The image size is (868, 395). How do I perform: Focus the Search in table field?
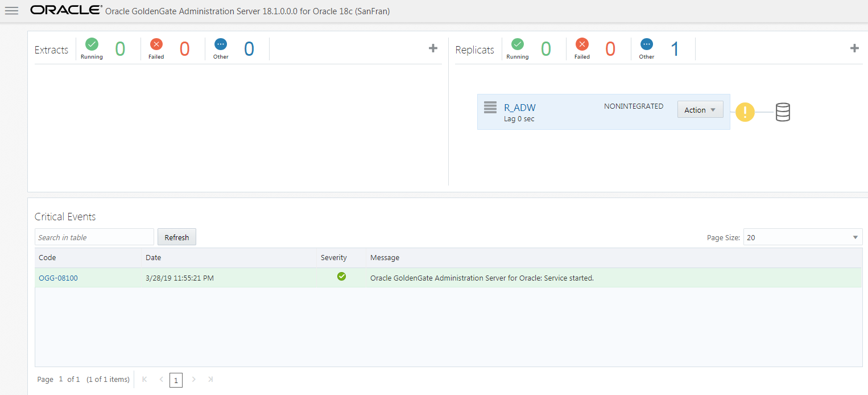[x=94, y=237]
